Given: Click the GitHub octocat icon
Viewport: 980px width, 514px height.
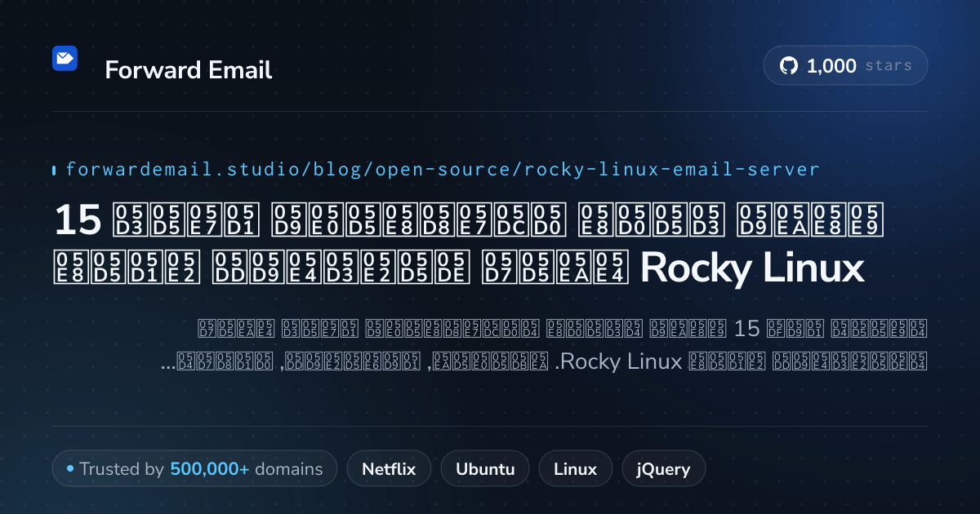Looking at the screenshot, I should coord(788,66).
